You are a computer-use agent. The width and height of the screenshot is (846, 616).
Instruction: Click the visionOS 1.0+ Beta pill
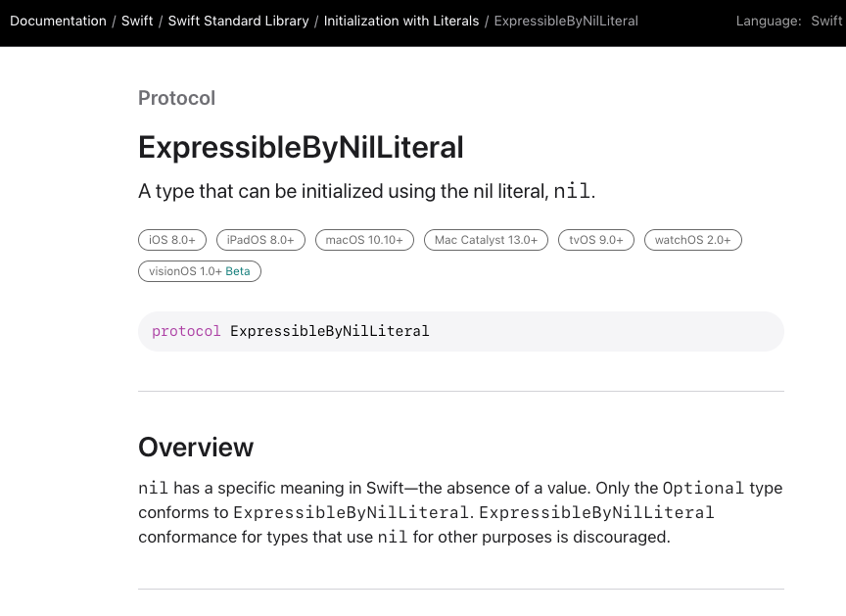tap(199, 271)
